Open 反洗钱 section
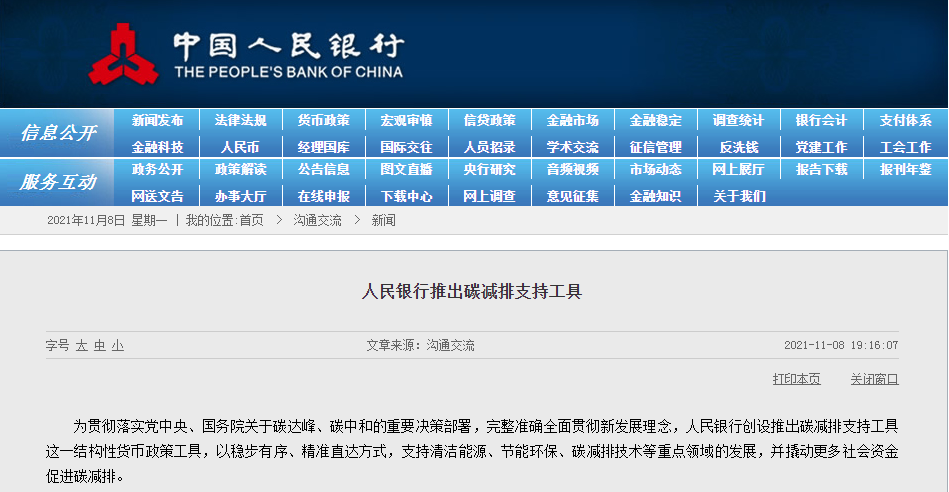Viewport: 949px width, 492px height. coord(738,147)
